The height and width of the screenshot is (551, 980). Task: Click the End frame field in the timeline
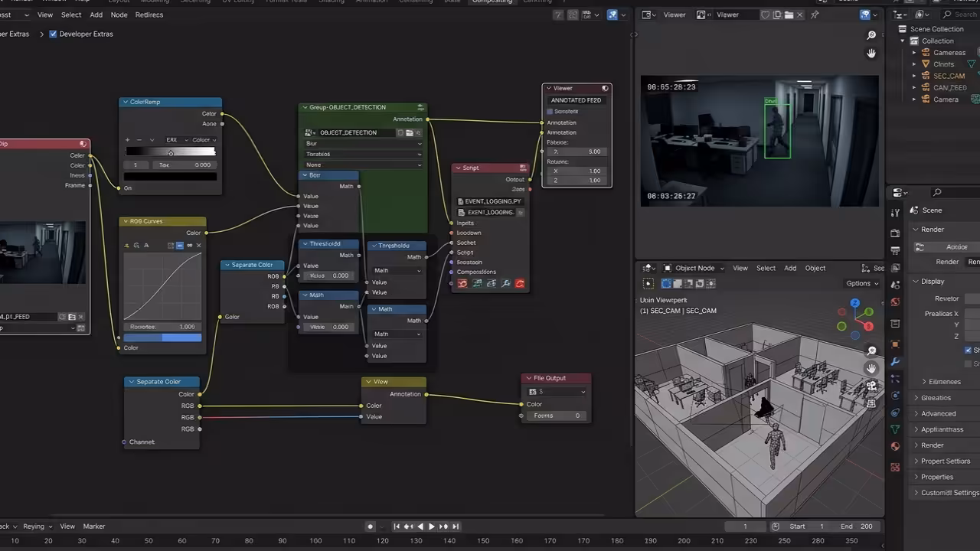857,527
